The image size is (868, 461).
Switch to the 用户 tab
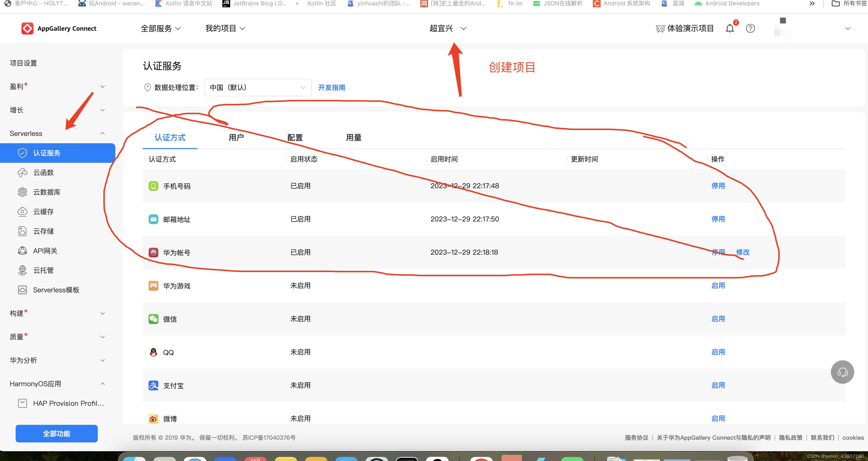(x=236, y=137)
